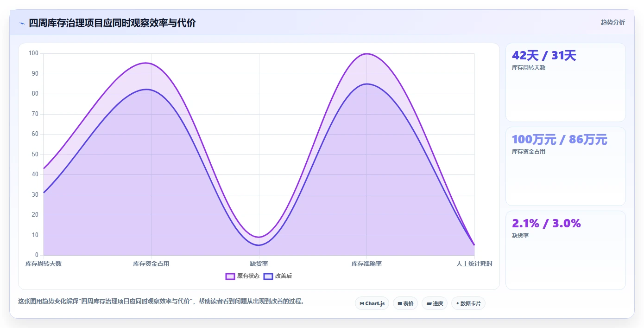Select the 表格 tag
Image resolution: width=644 pixels, height=328 pixels.
point(405,303)
